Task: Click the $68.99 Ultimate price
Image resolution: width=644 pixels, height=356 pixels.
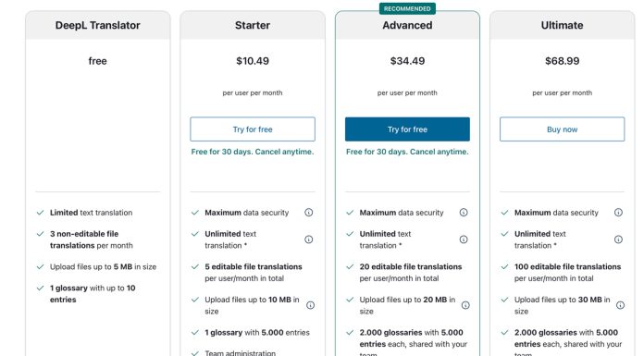Action: pos(563,61)
